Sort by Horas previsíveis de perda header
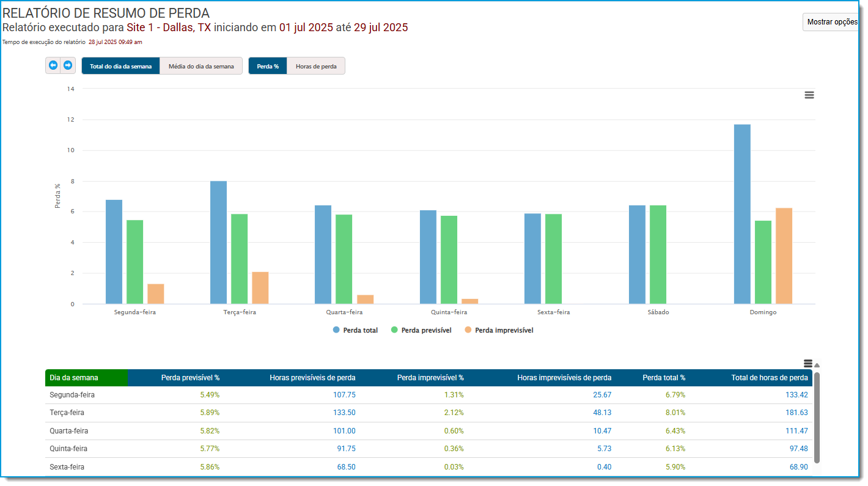 [312, 378]
